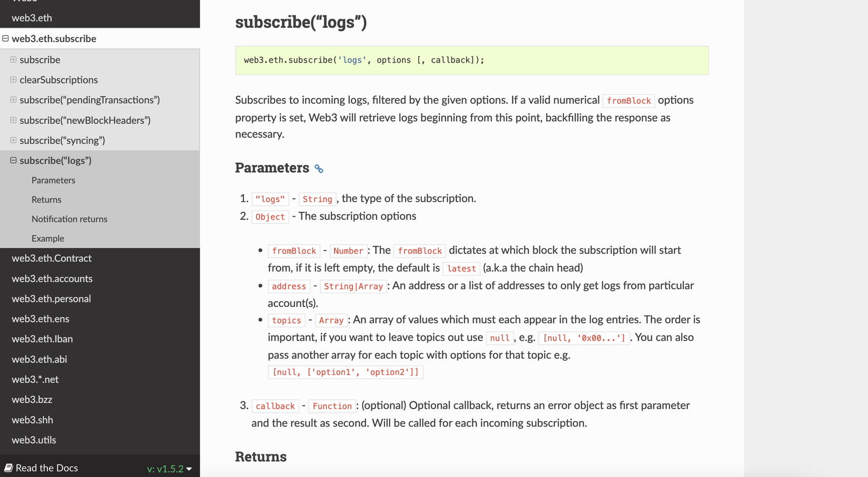Expand subscribe("newBlockHeaders") via its plus icon

click(13, 120)
